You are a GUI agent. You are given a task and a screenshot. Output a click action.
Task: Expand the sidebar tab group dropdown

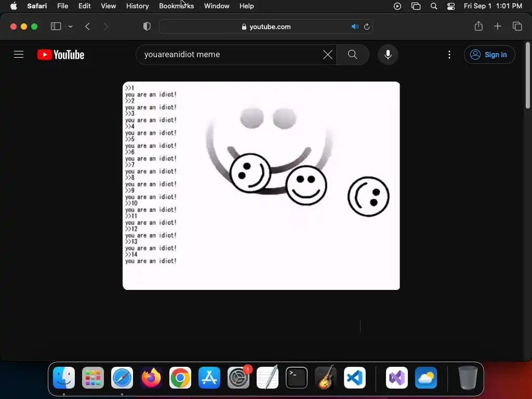coord(70,26)
